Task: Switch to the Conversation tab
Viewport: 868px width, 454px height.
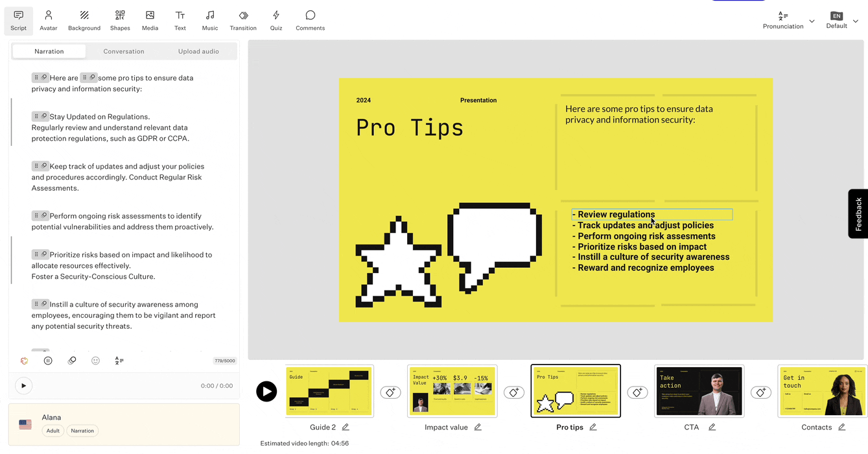Action: [x=124, y=51]
